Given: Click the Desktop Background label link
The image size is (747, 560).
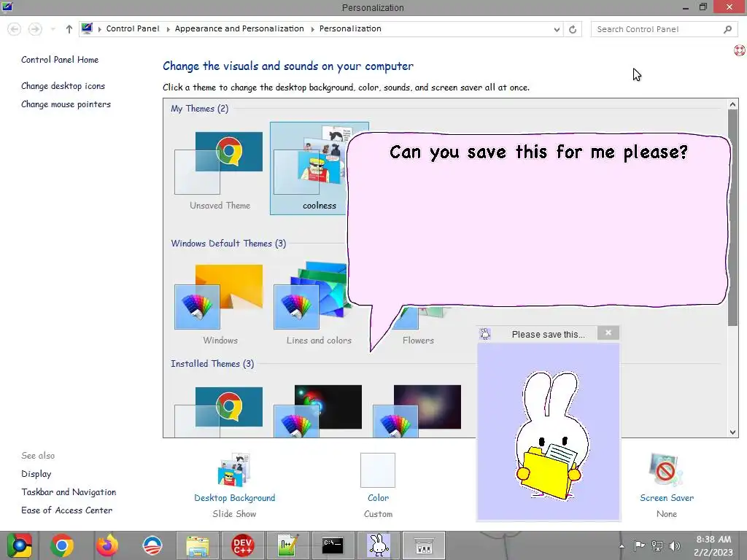Looking at the screenshot, I should click(x=234, y=497).
